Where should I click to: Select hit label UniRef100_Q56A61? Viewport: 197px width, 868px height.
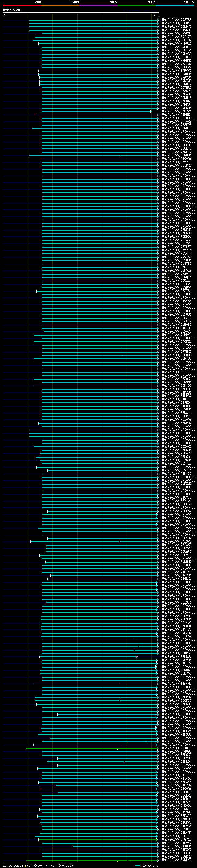point(176,768)
